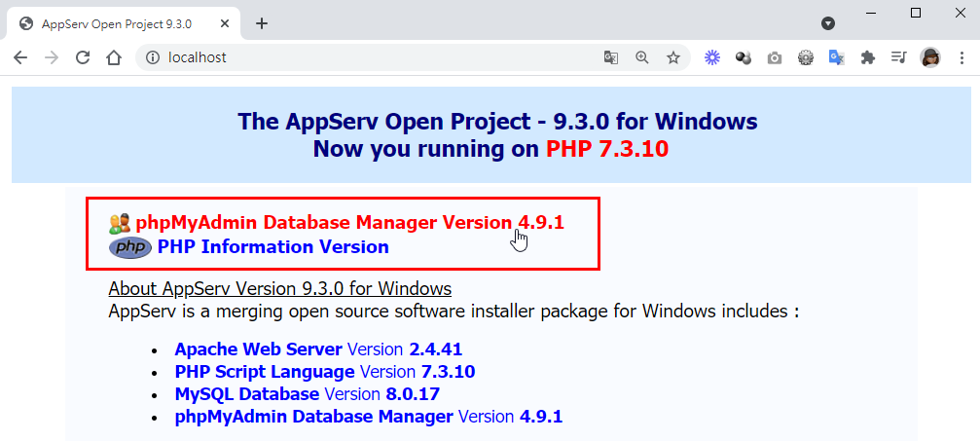
Task: Open a new tab with plus button
Action: tap(262, 23)
